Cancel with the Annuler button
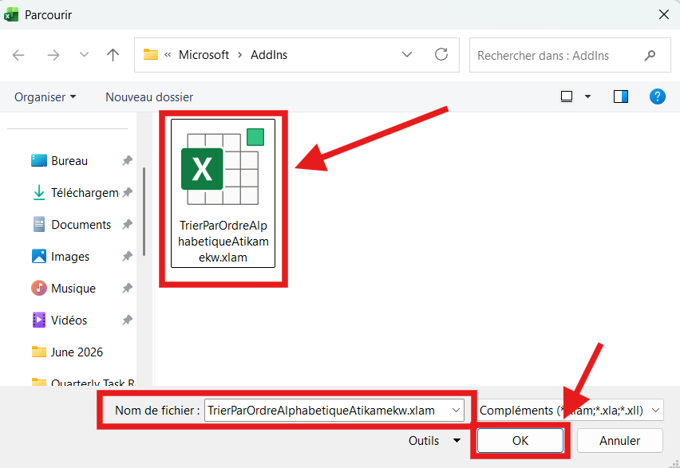 click(x=620, y=441)
